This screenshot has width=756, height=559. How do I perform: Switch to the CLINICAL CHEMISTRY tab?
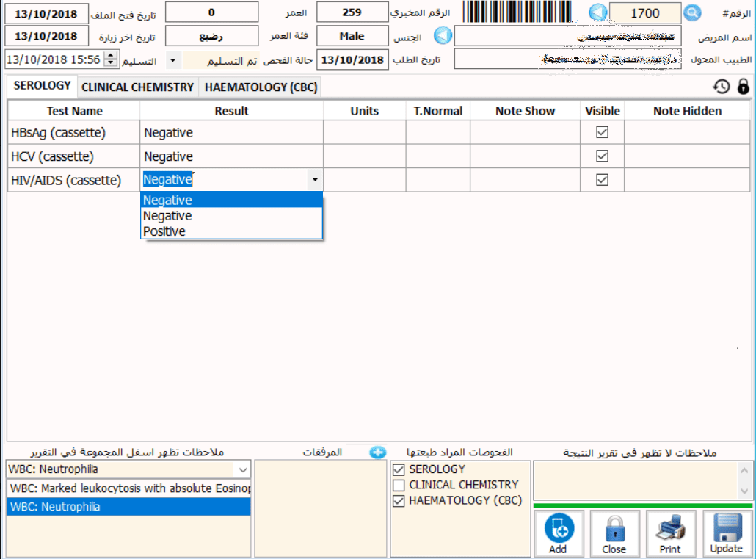(137, 87)
